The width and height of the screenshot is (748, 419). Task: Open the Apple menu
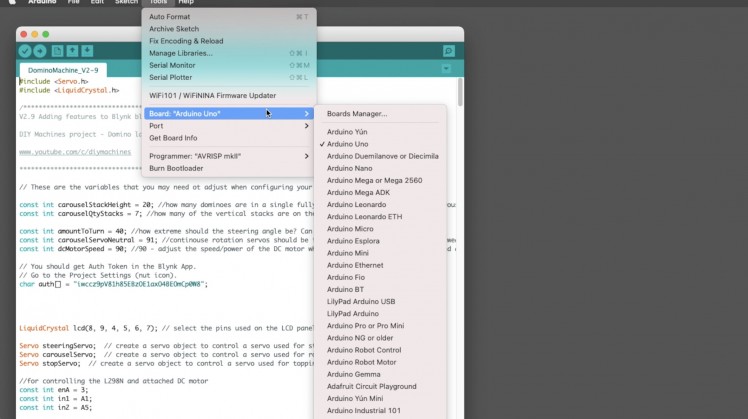(12, 2)
